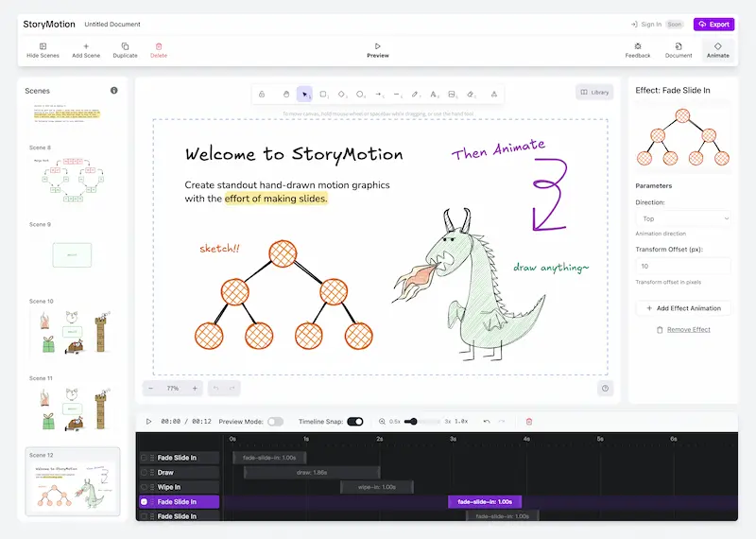Screen dimensions: 756x539
Task: Open the Direction dropdown showing Top
Action: [x=682, y=218]
